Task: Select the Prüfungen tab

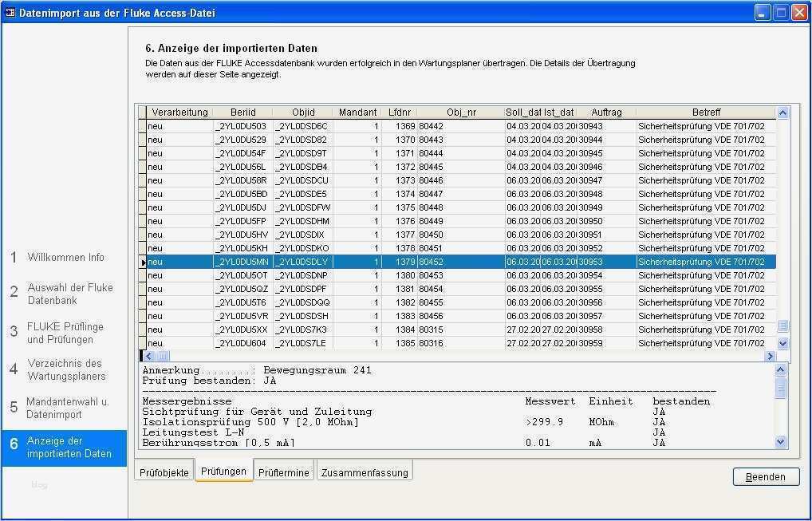Action: 223,472
